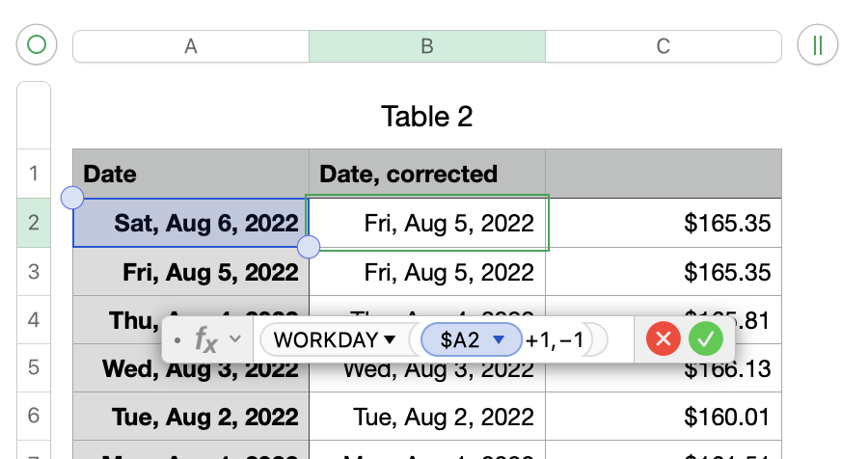Click the +1,−1 text in formula
The width and height of the screenshot is (868, 459).
click(556, 339)
